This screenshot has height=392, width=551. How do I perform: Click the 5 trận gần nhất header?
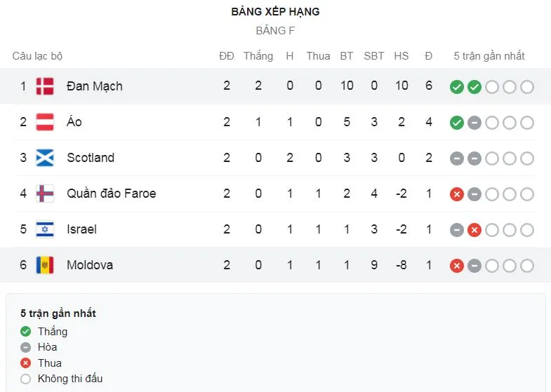489,56
